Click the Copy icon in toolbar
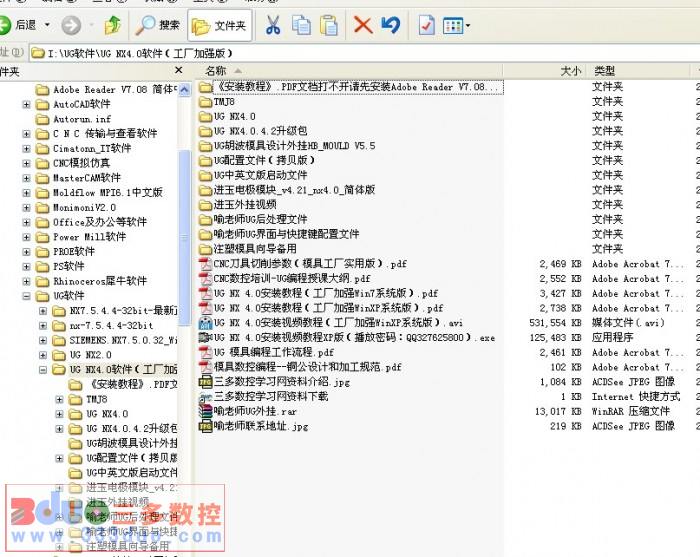This screenshot has height=557, width=700. 301,25
